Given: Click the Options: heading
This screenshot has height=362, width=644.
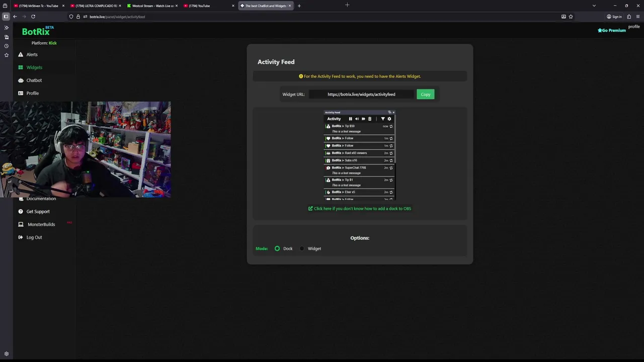Looking at the screenshot, I should point(360,238).
